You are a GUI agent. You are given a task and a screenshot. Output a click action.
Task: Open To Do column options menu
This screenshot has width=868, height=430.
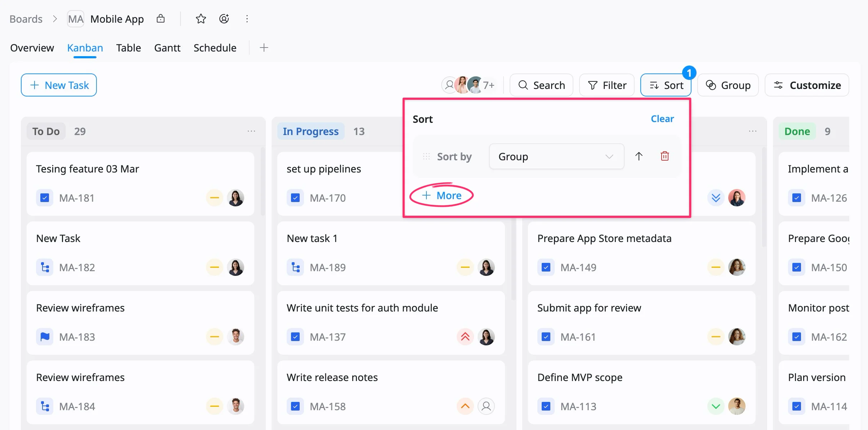click(x=251, y=131)
